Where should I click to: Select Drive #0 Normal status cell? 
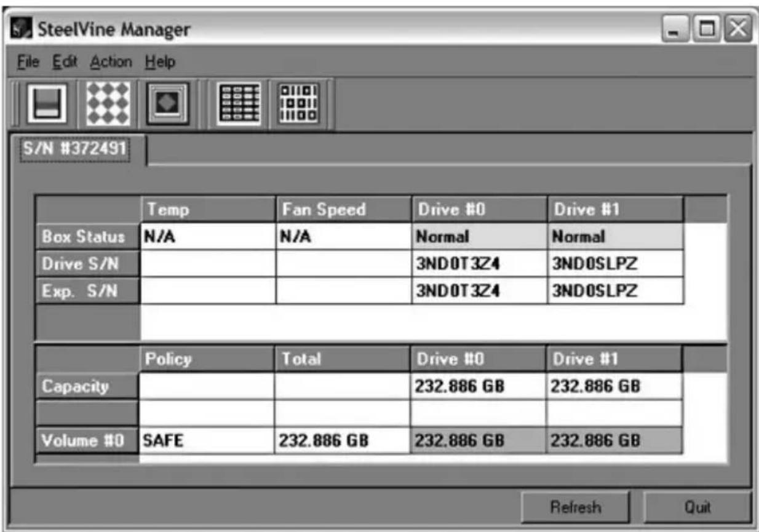point(479,237)
